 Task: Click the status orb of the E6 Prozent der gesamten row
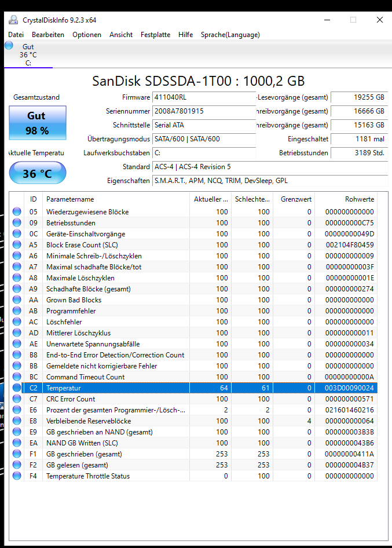[x=17, y=410]
